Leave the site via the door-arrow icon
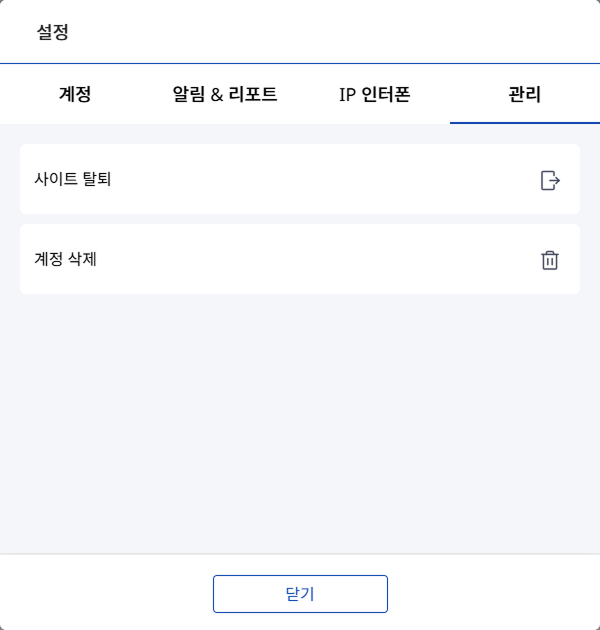 point(550,180)
